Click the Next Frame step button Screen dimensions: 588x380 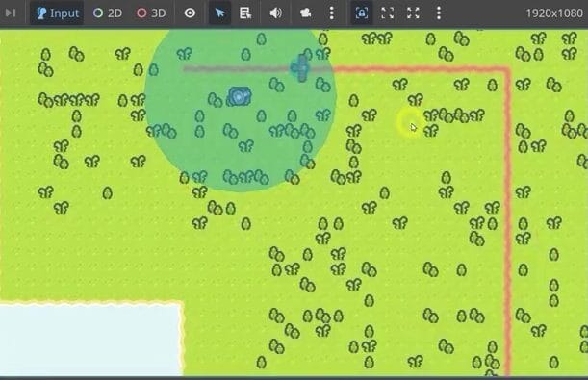point(11,13)
